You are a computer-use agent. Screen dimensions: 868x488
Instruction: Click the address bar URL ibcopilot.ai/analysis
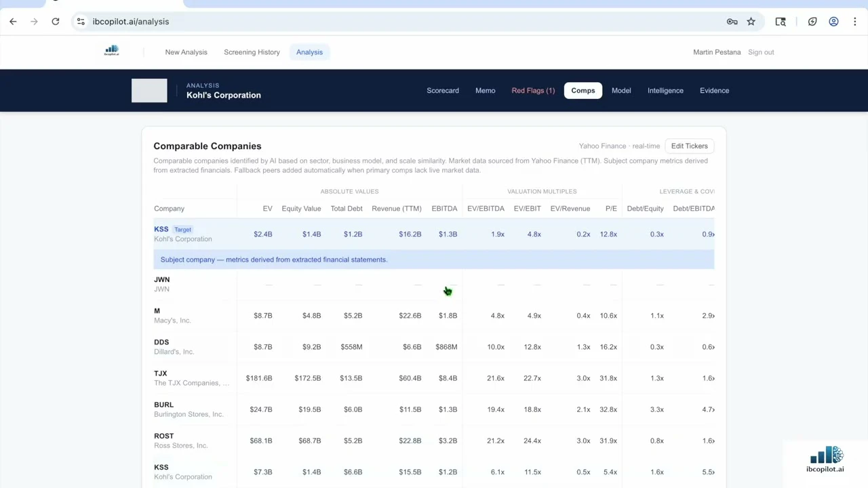[131, 22]
